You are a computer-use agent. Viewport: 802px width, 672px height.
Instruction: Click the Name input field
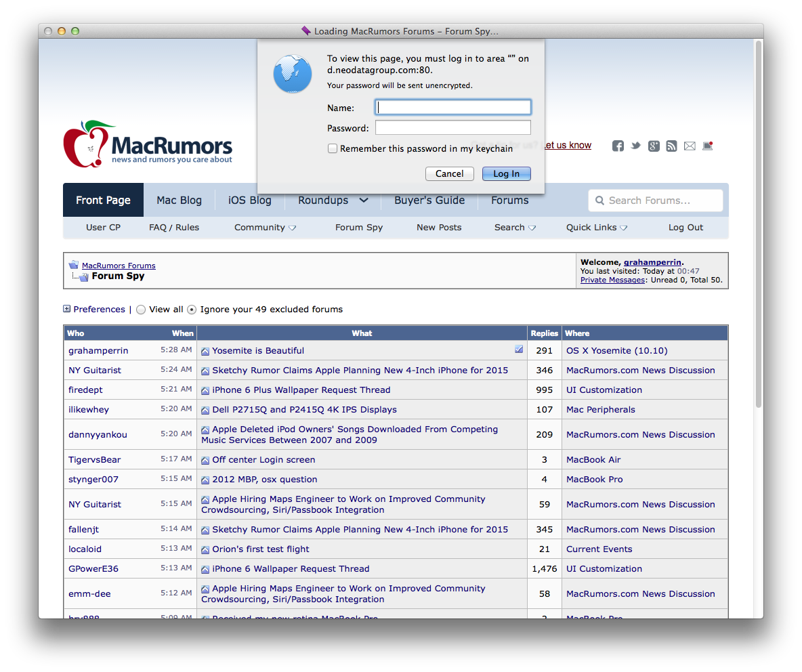(453, 107)
